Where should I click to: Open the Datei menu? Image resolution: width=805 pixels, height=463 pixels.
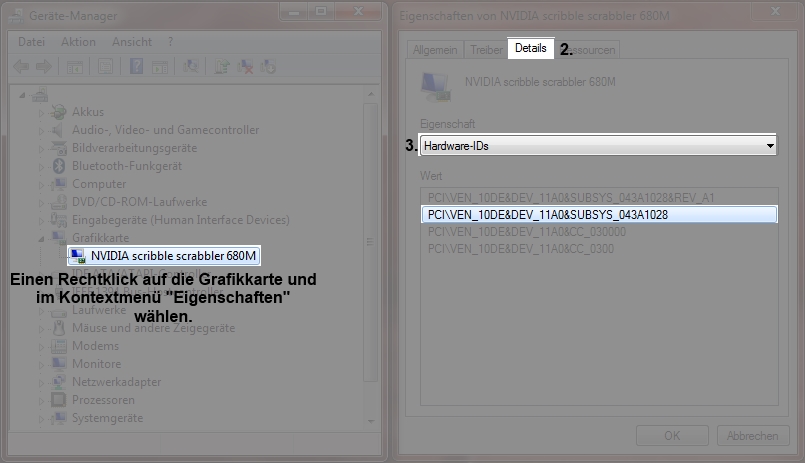[32, 42]
